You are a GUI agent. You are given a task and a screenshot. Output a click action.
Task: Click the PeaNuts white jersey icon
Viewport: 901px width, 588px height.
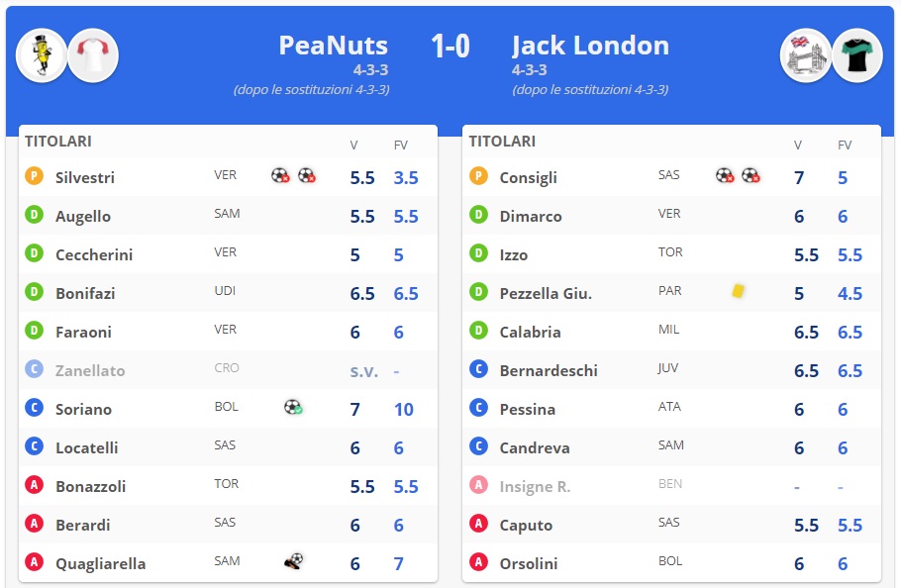click(94, 55)
